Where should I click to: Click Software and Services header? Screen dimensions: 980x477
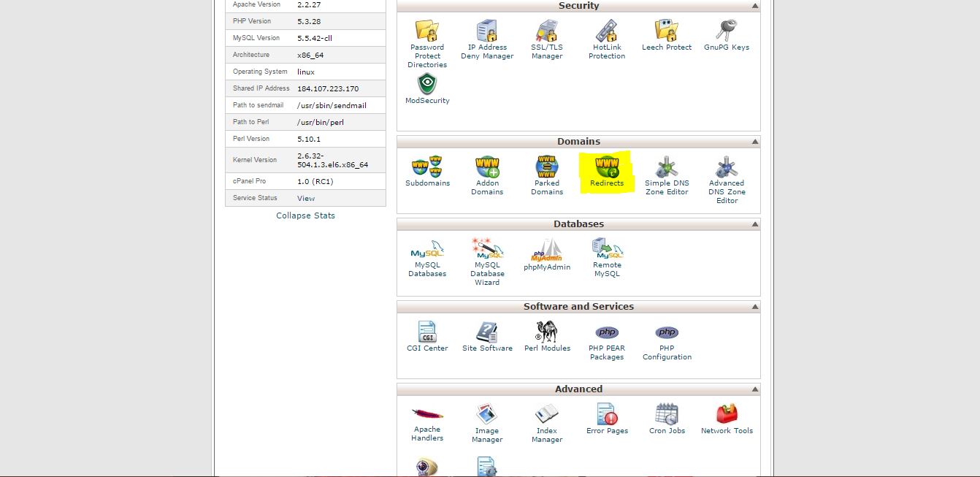click(578, 307)
